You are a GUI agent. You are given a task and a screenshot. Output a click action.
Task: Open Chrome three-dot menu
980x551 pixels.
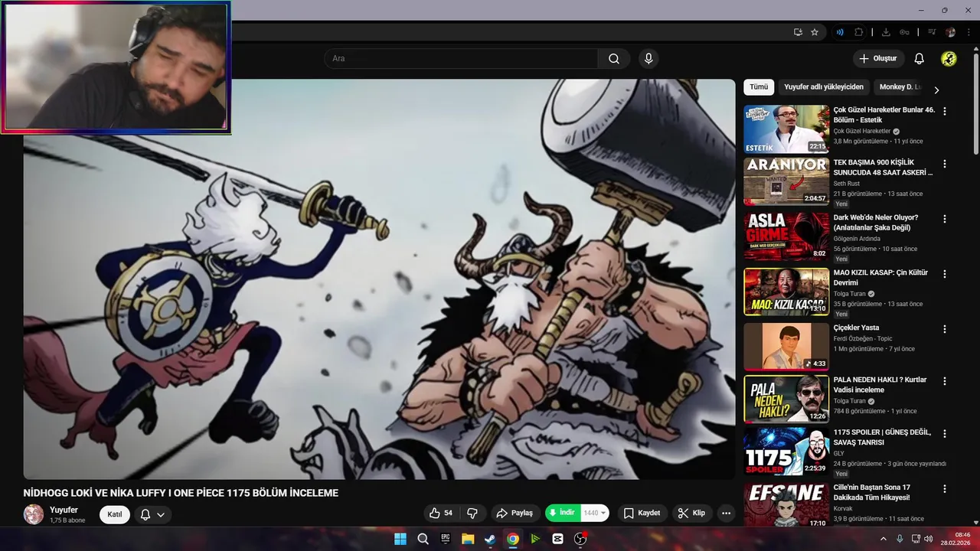click(x=969, y=32)
